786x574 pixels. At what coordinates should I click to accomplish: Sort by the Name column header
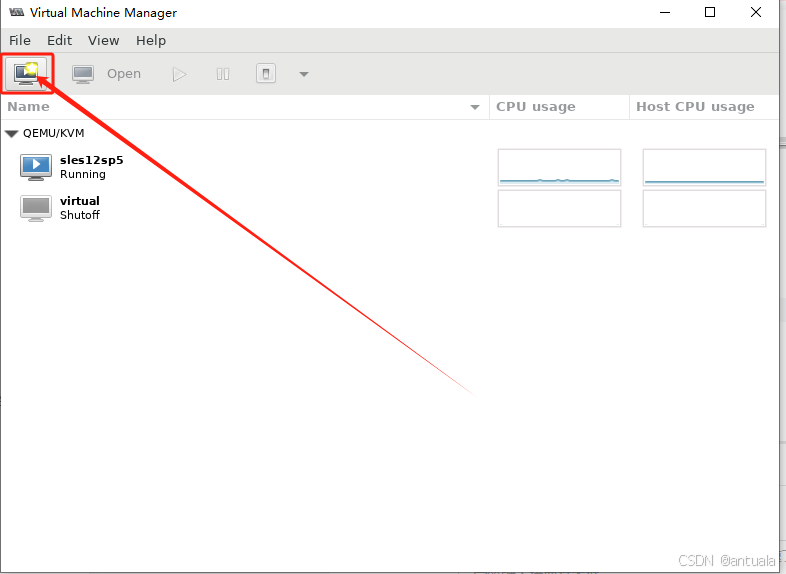click(x=245, y=107)
